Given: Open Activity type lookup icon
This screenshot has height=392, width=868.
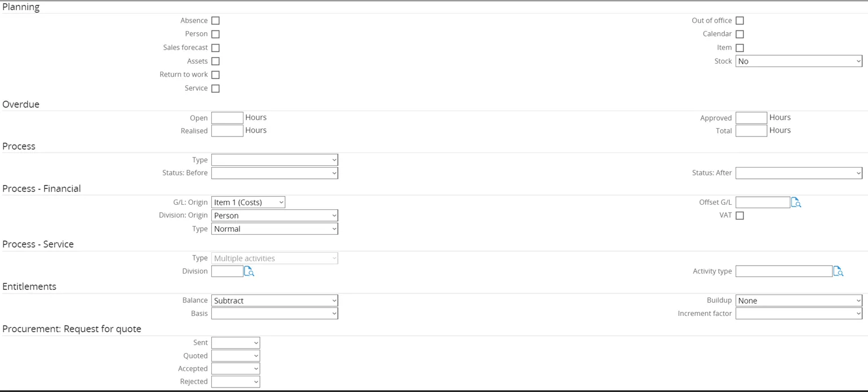Looking at the screenshot, I should 838,271.
